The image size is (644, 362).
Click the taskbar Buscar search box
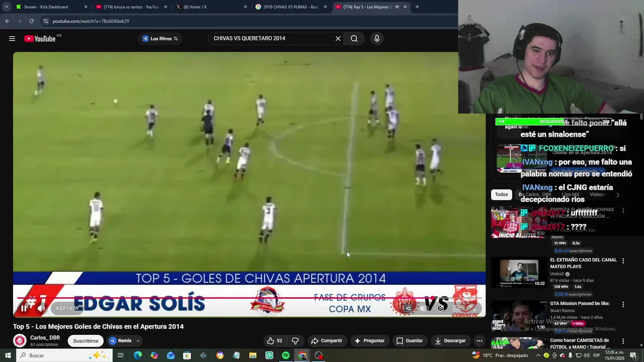pyautogui.click(x=65, y=355)
